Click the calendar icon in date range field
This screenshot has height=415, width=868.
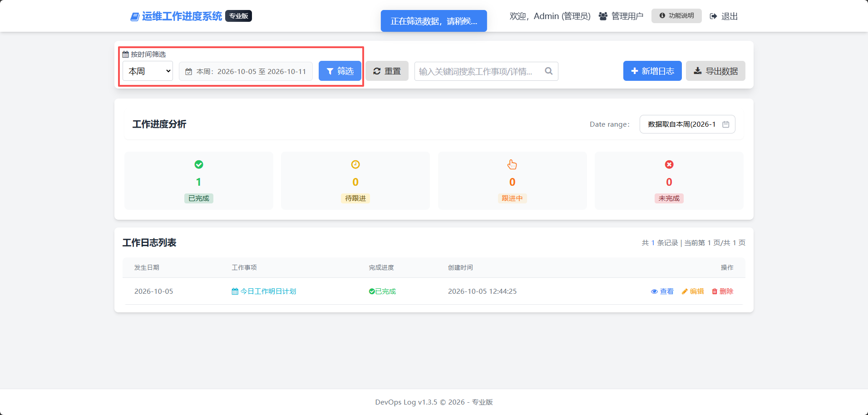pos(188,72)
